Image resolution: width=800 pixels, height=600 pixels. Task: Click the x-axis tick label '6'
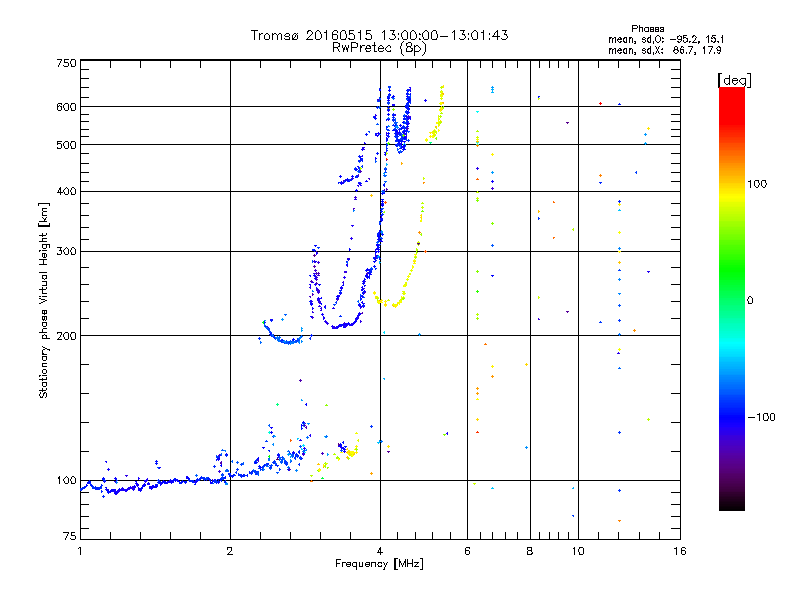point(467,551)
